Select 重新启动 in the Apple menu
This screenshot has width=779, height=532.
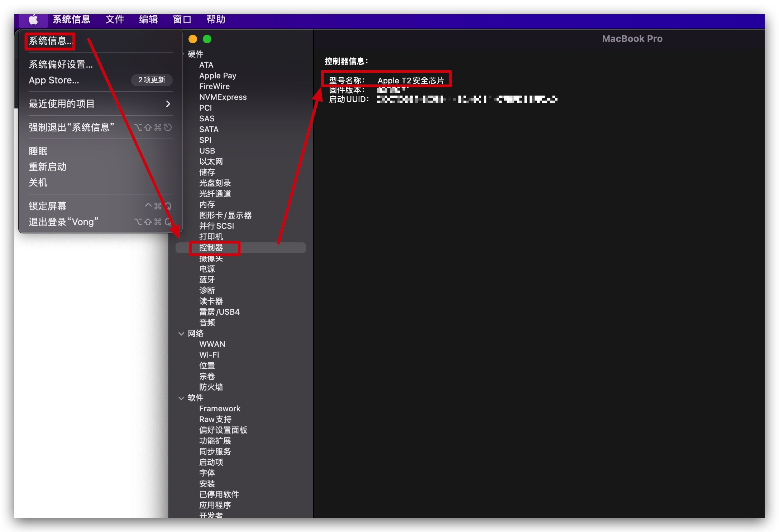click(48, 167)
